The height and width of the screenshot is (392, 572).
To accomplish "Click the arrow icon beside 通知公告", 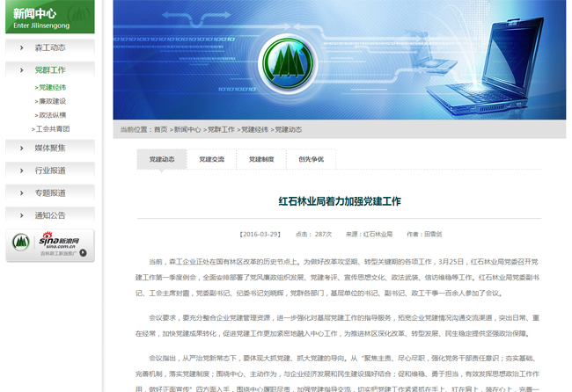I will pyautogui.click(x=21, y=215).
